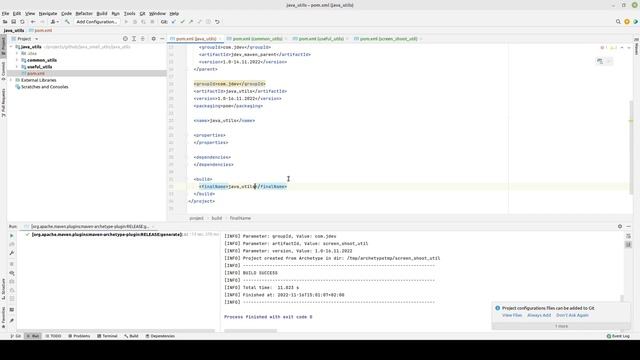Click Always Add in Git notification

[539, 315]
